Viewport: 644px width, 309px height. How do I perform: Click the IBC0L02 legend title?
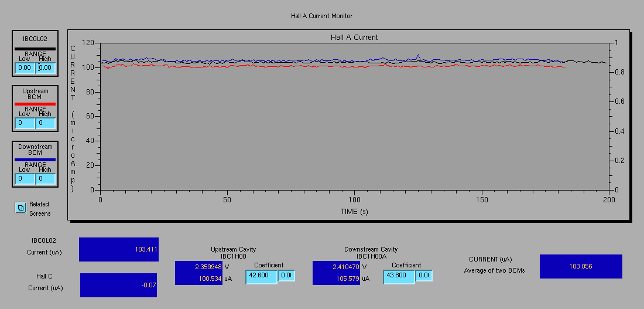point(35,39)
